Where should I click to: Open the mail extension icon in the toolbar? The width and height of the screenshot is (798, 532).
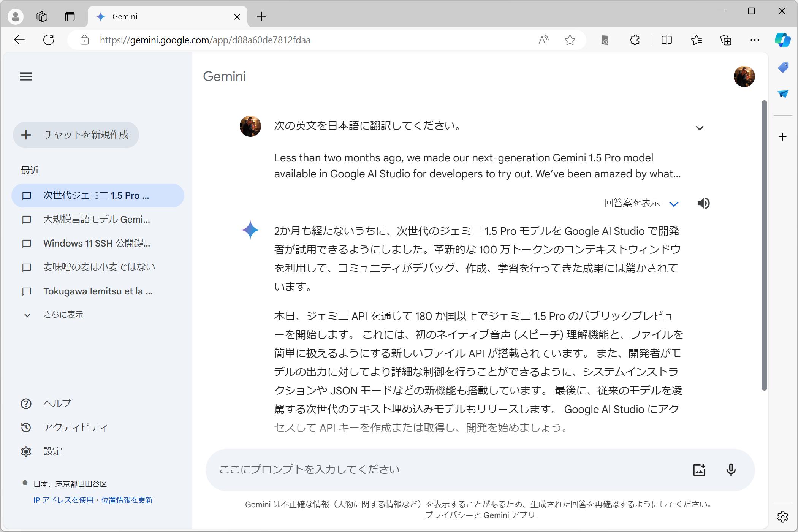pyautogui.click(x=605, y=40)
